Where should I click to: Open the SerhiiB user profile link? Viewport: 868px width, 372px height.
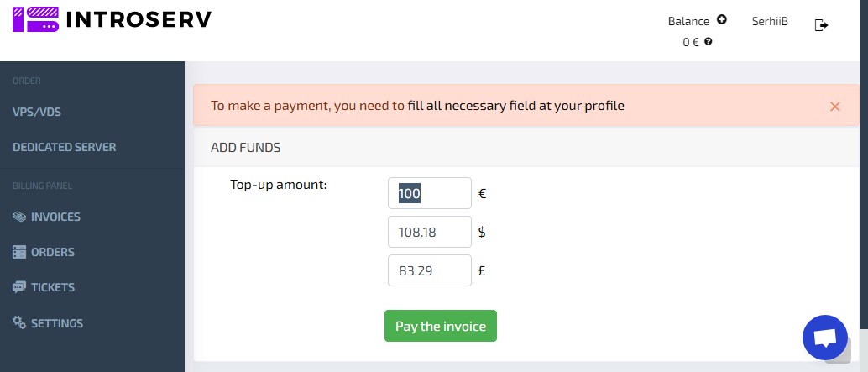click(770, 21)
